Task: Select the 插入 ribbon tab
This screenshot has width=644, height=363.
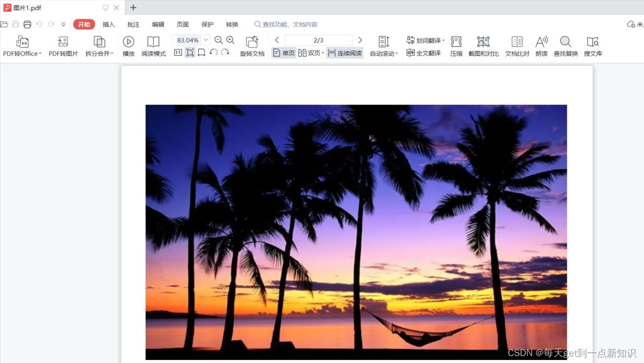Action: point(108,24)
